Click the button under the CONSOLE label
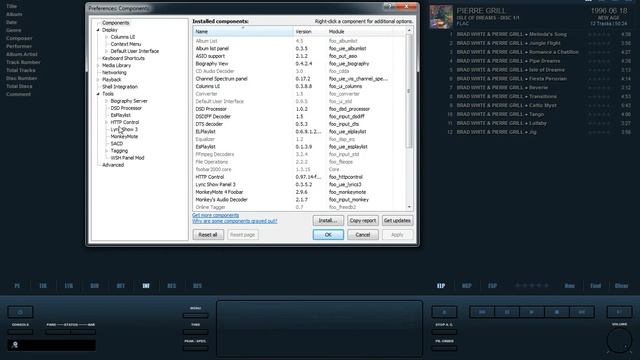The width and height of the screenshot is (640, 360). tap(20, 332)
